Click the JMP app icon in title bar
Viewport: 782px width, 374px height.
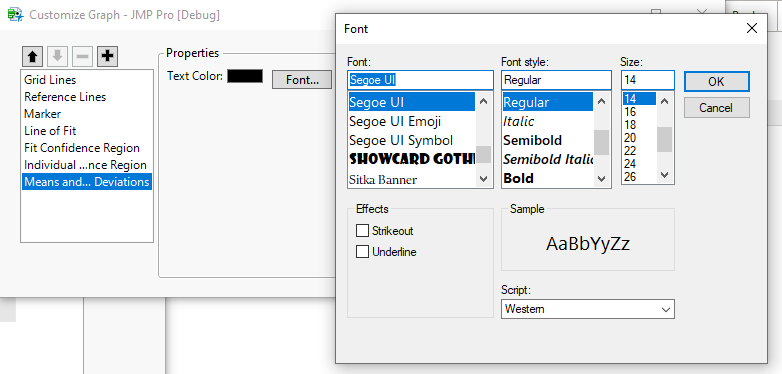[15, 14]
